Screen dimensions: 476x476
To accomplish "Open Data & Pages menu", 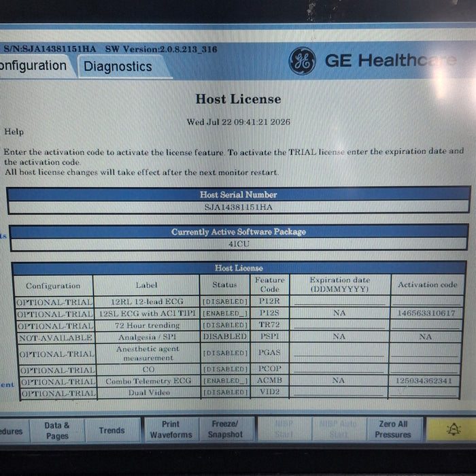I will [x=57, y=430].
